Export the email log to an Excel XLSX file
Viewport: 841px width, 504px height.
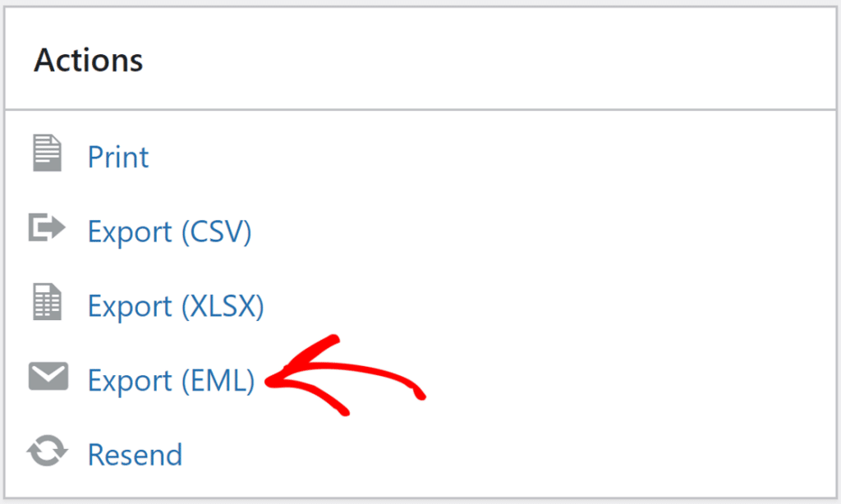click(176, 306)
